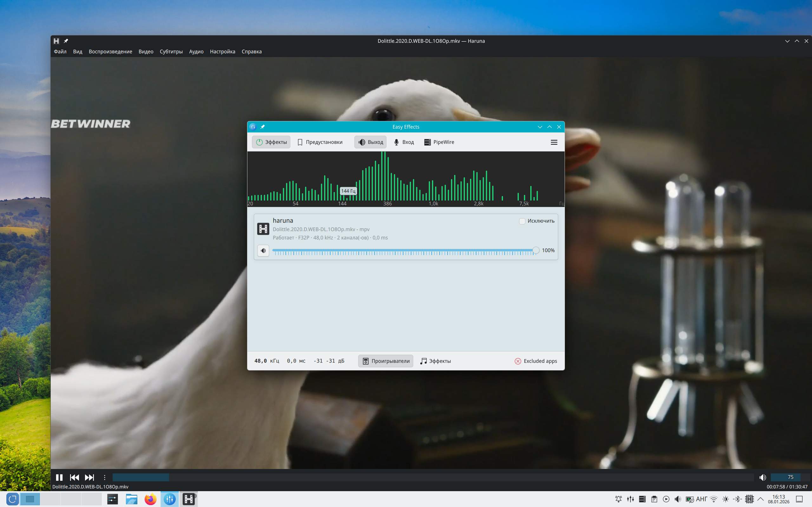
Task: Show the bottom Эффекты panel
Action: point(435,361)
